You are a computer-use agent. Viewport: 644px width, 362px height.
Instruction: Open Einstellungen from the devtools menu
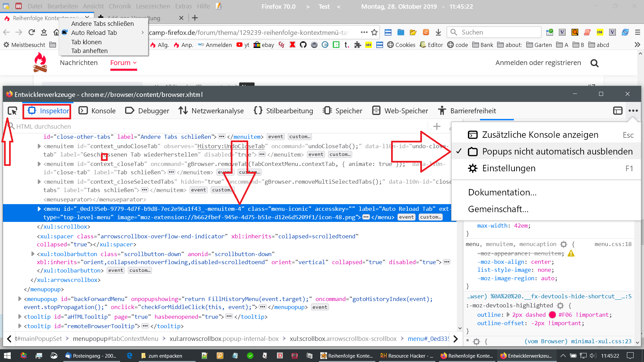(x=508, y=168)
